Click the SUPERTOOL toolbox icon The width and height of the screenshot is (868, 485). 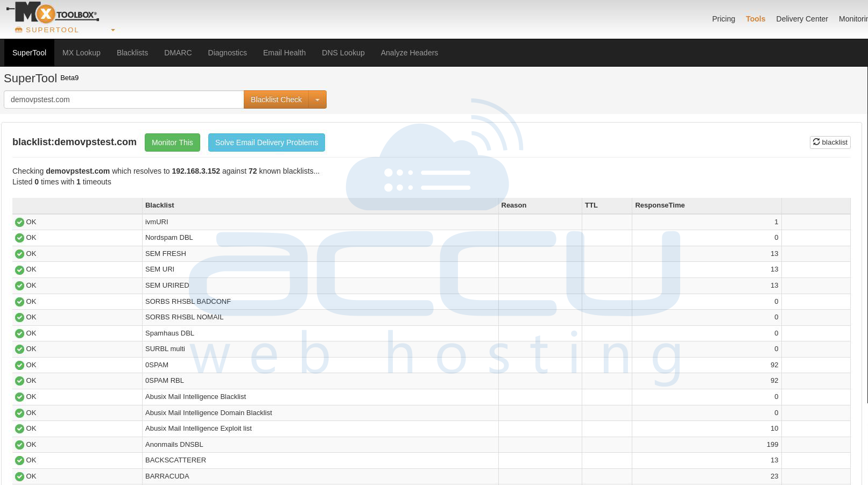pos(19,30)
